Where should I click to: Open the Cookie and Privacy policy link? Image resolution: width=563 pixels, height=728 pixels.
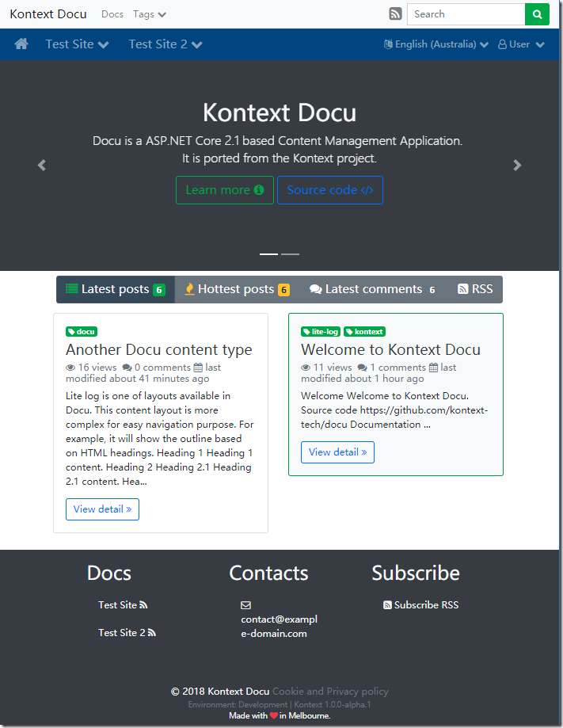(x=330, y=692)
